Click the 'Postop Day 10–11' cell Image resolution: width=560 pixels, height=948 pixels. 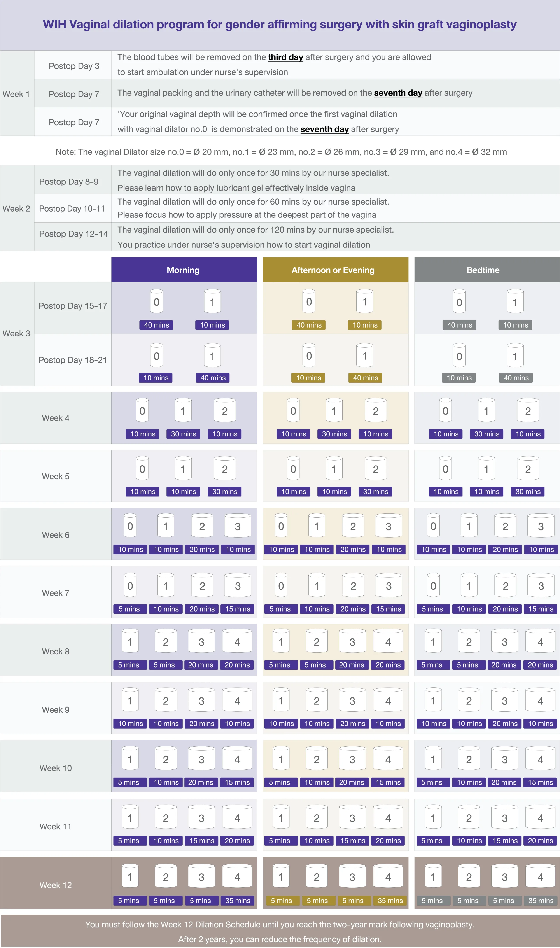pos(73,208)
